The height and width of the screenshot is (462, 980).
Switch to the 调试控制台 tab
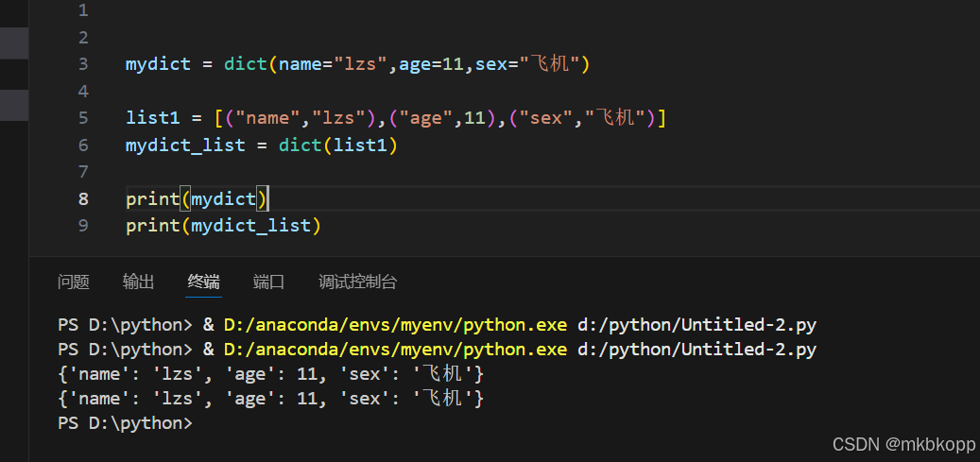pyautogui.click(x=357, y=282)
